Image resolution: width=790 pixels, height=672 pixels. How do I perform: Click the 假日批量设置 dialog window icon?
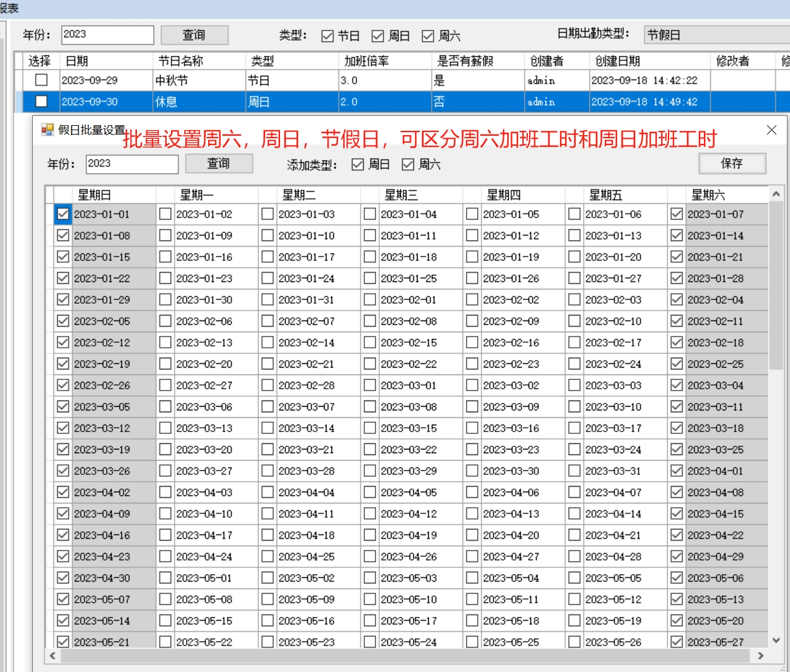47,130
